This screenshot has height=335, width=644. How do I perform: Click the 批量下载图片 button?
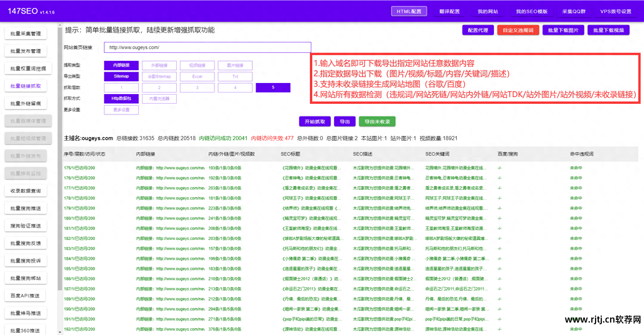coord(563,30)
